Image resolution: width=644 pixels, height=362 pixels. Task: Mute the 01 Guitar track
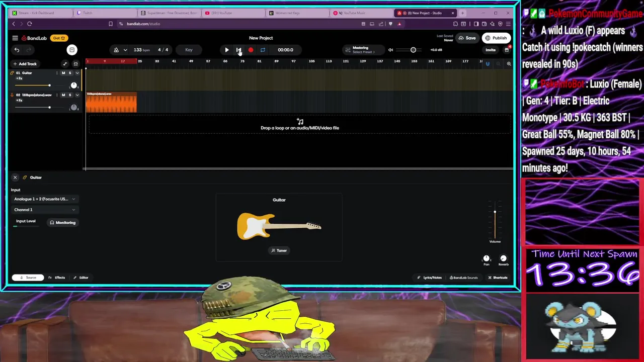tap(63, 73)
